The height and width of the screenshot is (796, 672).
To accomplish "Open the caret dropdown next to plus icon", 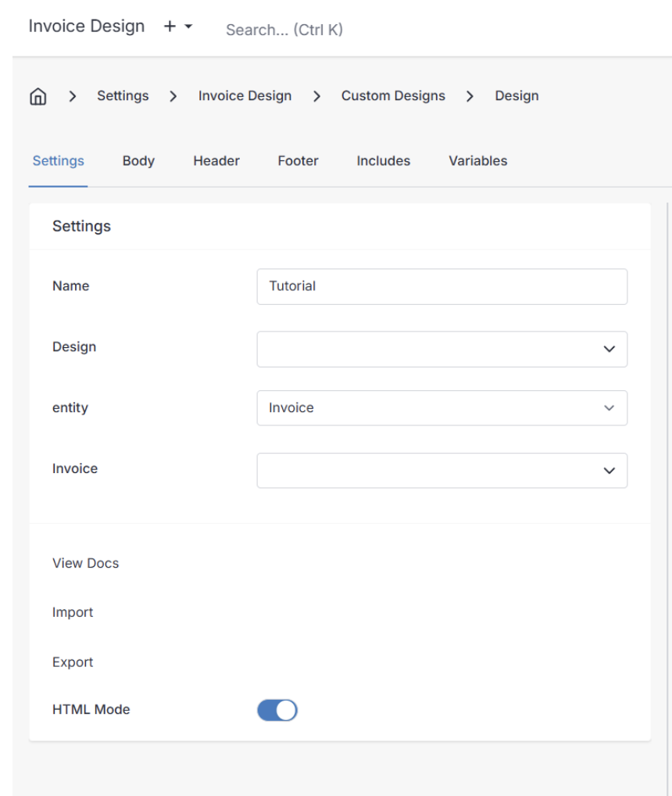I will point(188,27).
